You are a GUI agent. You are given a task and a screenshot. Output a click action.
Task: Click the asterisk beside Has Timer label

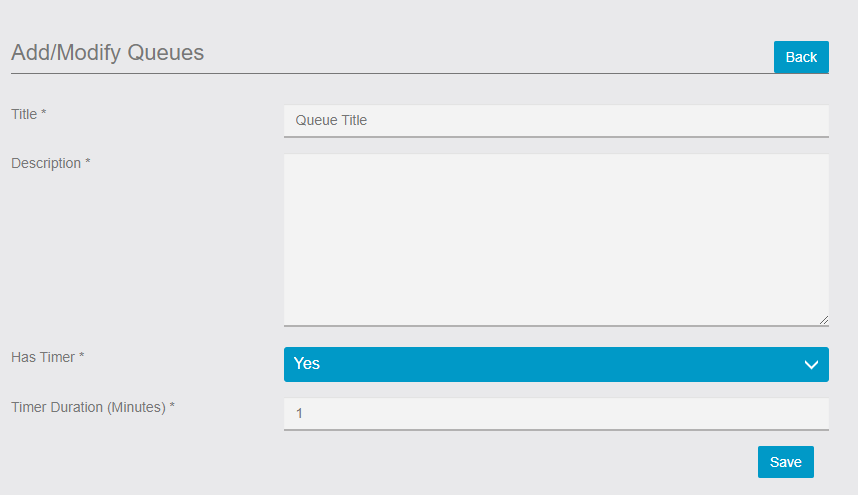pos(82,355)
